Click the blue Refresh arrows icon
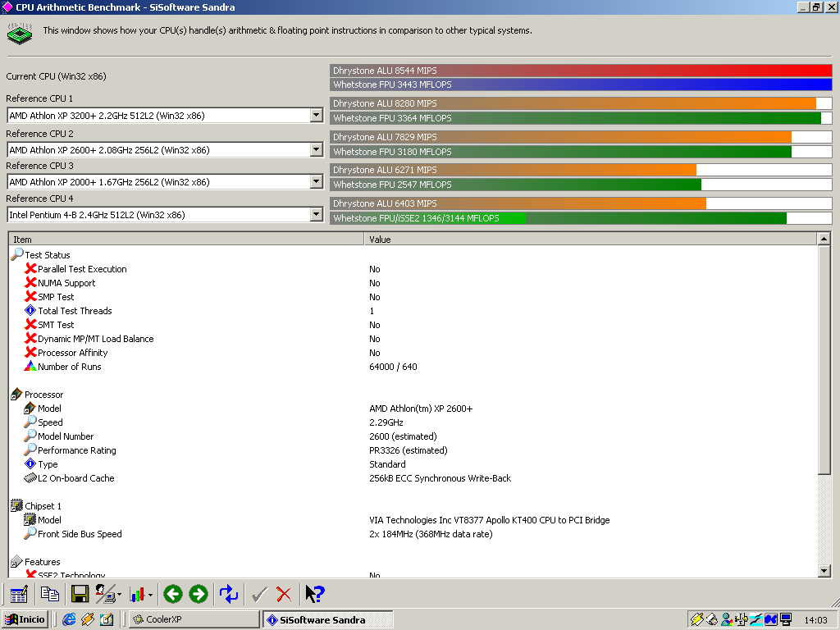Viewport: 840px width, 630px height. coord(229,595)
